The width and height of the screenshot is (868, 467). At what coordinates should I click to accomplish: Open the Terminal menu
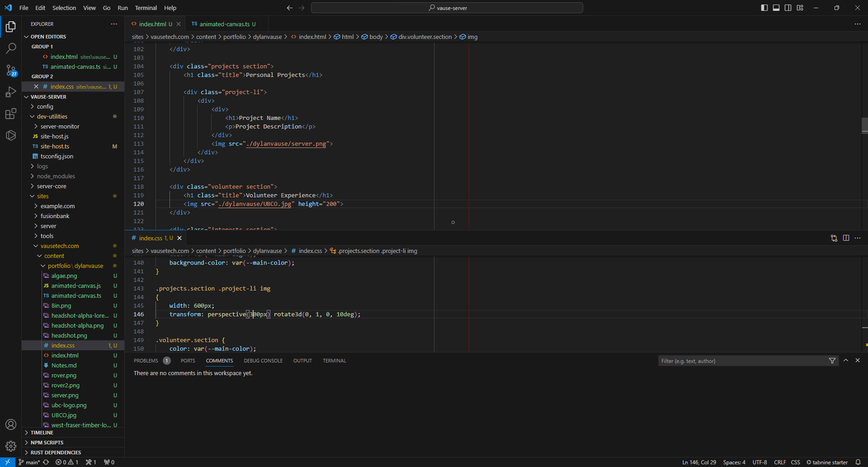click(x=146, y=8)
